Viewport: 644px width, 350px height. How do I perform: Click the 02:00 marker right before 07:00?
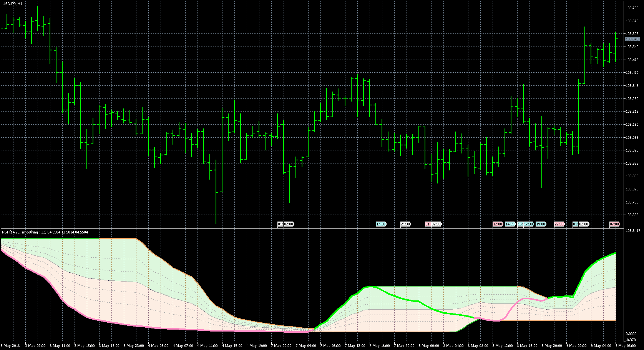pyautogui.click(x=584, y=224)
